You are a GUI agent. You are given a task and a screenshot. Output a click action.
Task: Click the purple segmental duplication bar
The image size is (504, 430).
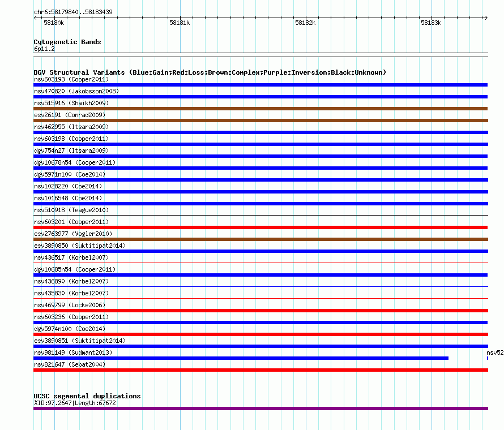coord(260,409)
